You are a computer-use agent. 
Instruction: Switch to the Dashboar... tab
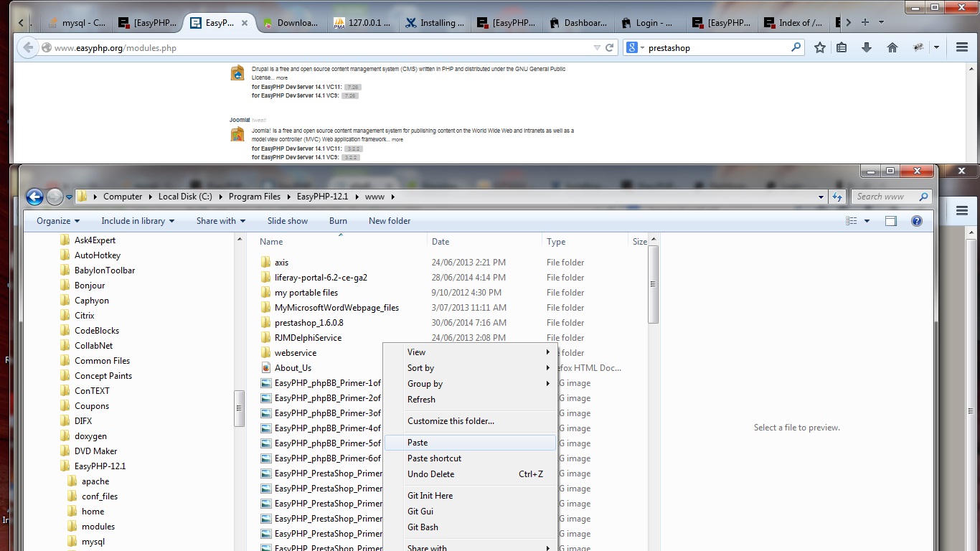[x=578, y=23]
